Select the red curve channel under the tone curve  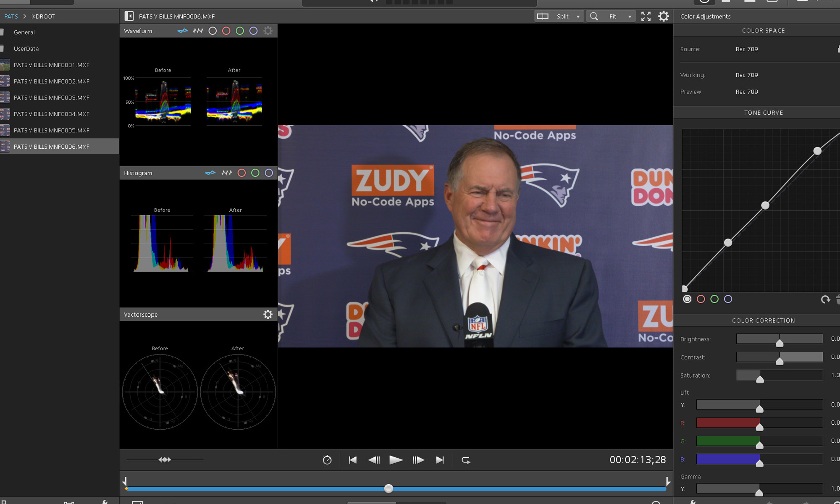pyautogui.click(x=701, y=299)
